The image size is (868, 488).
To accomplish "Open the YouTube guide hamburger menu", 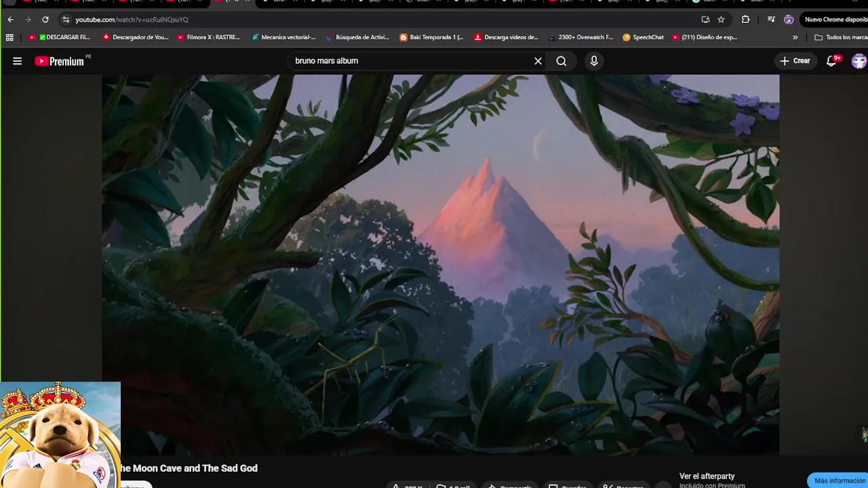I will 17,61.
